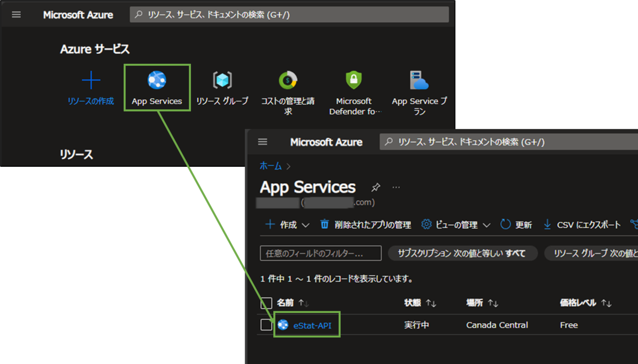Screen dimensions: 638x364
Task: Click the eStat-API app service icon
Action: click(x=283, y=325)
